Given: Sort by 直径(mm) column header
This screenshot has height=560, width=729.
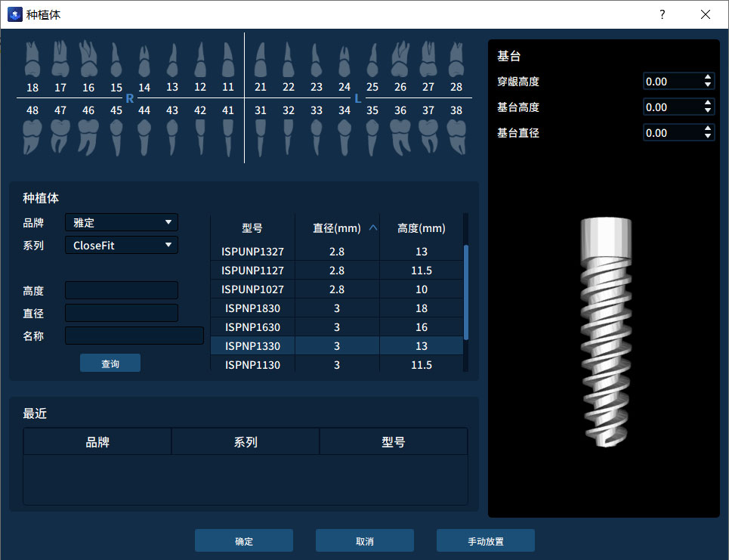Looking at the screenshot, I should 337,228.
